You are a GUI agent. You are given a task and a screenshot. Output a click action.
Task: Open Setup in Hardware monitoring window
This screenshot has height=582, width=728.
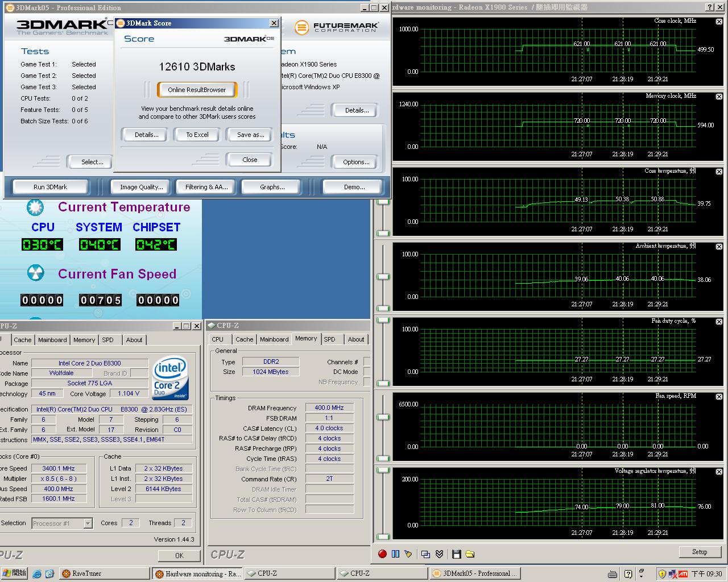pos(700,552)
